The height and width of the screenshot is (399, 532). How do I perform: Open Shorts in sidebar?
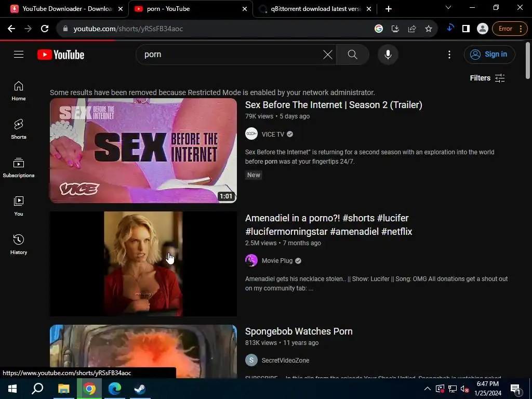pos(19,129)
